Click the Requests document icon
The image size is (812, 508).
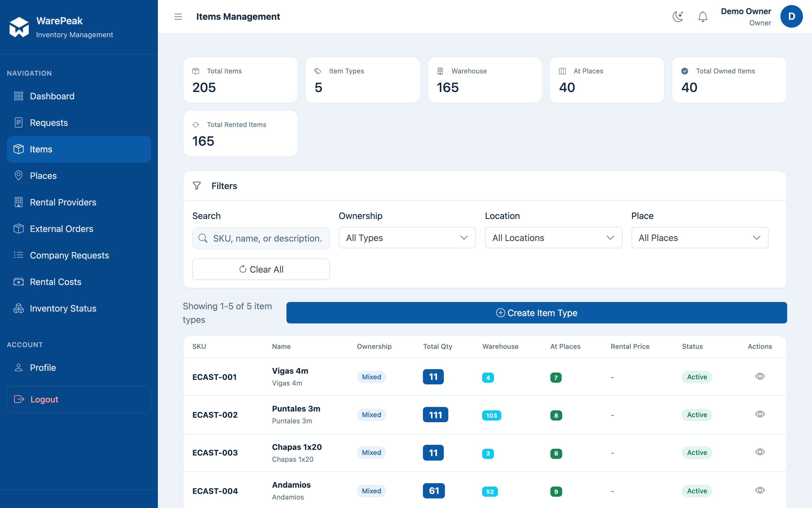pyautogui.click(x=18, y=123)
